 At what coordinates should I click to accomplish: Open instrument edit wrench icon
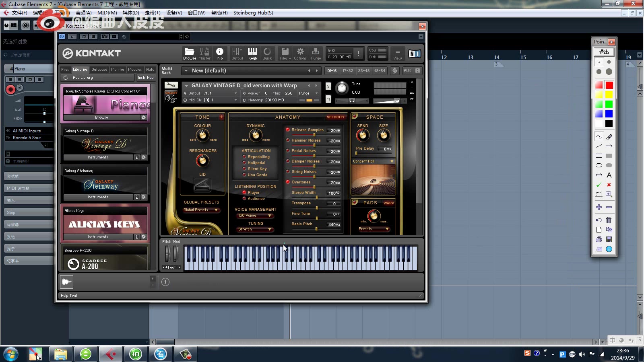tap(171, 85)
